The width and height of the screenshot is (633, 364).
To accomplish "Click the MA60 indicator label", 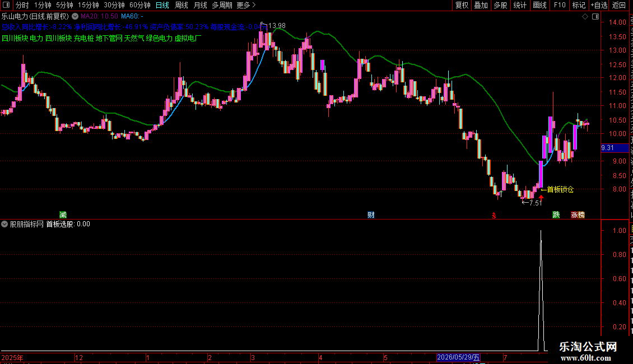I will (132, 16).
